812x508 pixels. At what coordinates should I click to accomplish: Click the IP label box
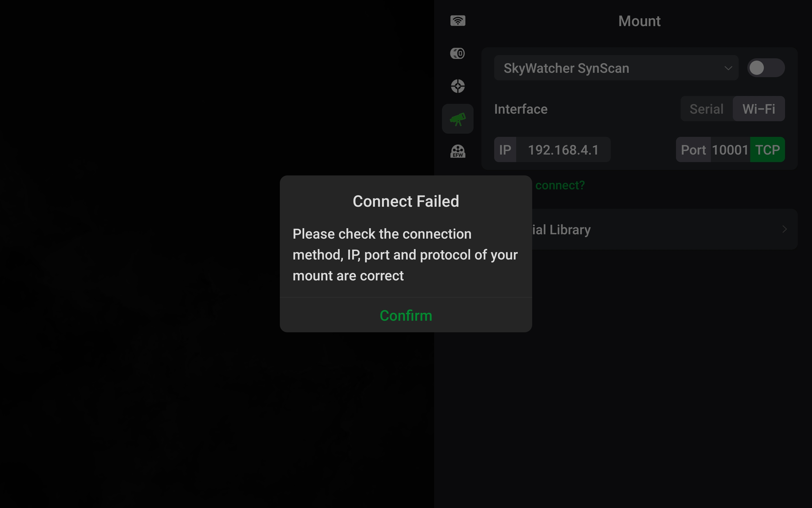[505, 150]
